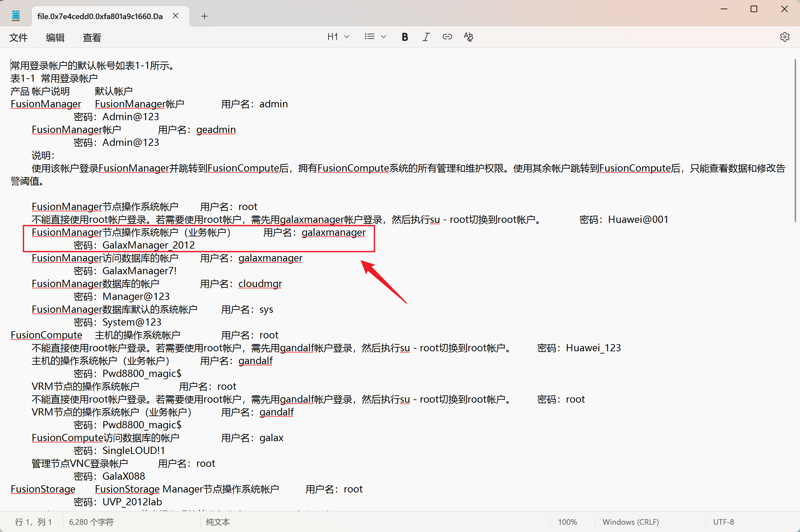Open the 文件 menu
Viewport: 800px width, 532px height.
[x=18, y=37]
